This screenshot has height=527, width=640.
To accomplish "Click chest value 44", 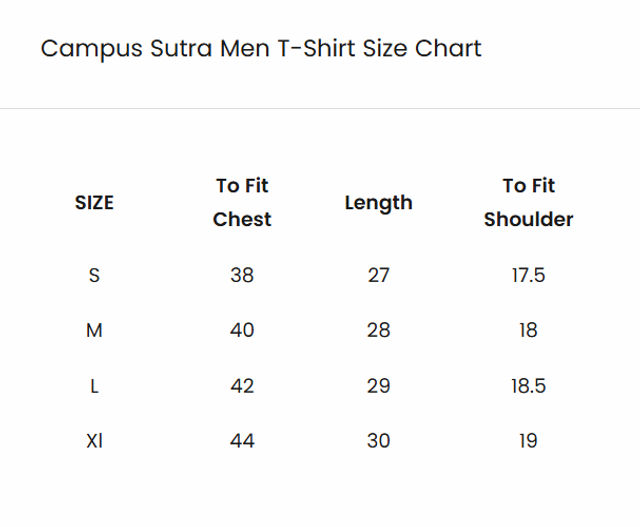I will point(242,441).
